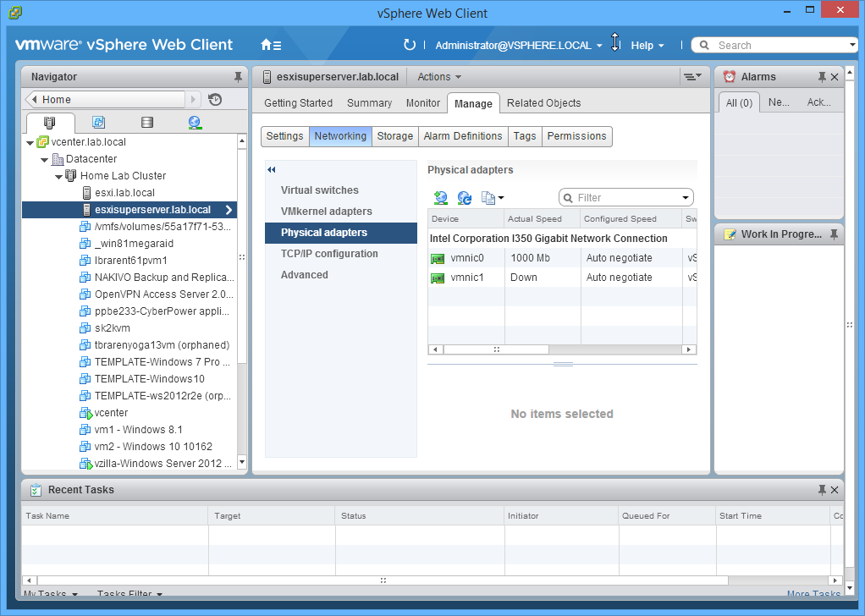
Task: Click the refresh icon in the header
Action: coord(409,45)
